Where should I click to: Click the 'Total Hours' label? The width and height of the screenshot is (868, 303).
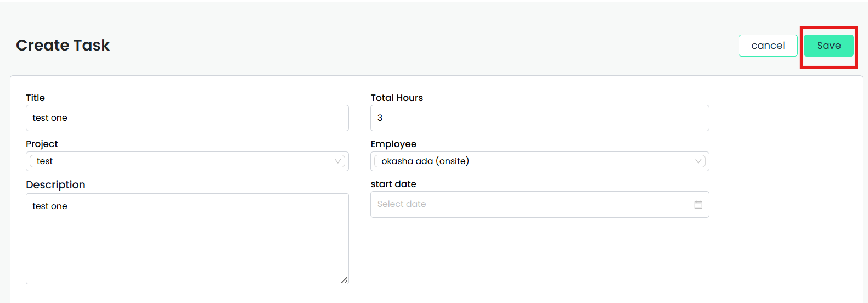pos(397,98)
